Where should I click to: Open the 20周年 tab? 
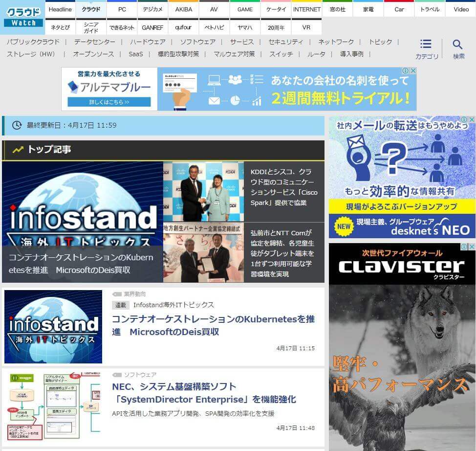pos(276,27)
